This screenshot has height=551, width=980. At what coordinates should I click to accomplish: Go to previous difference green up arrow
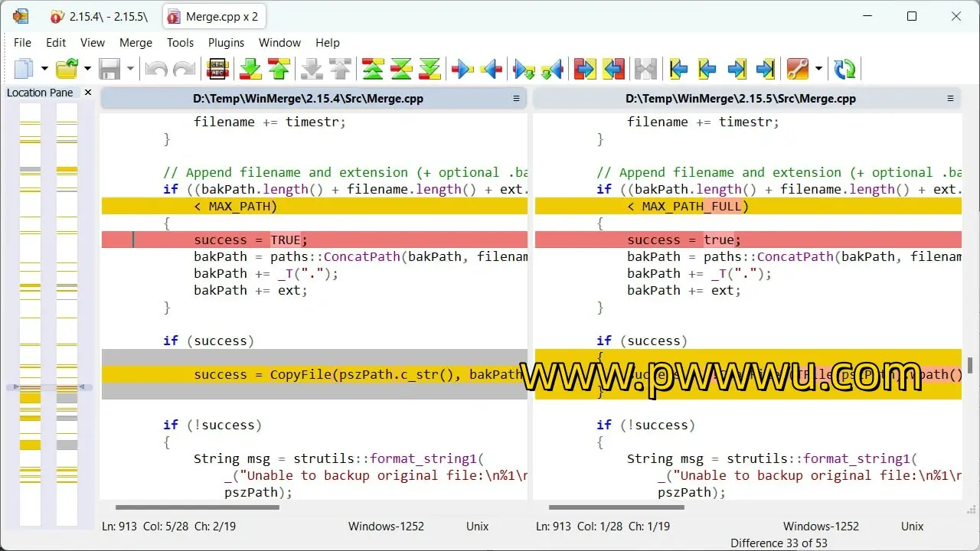pos(279,69)
